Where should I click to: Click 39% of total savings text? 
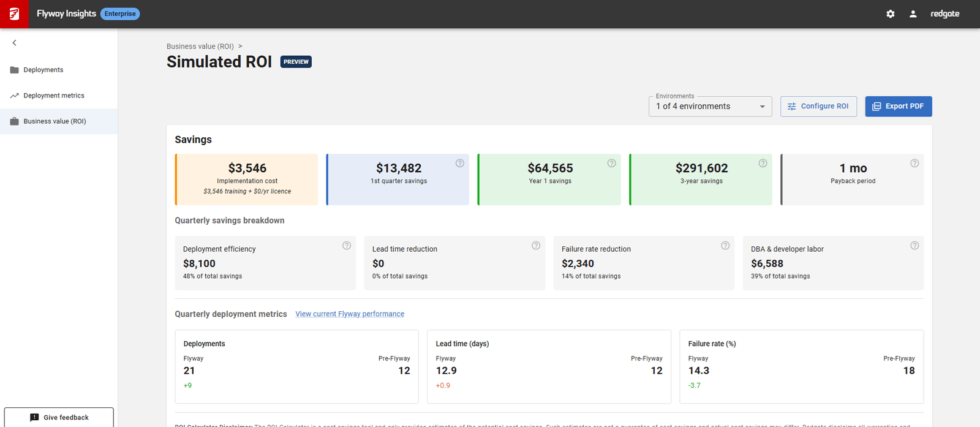780,276
